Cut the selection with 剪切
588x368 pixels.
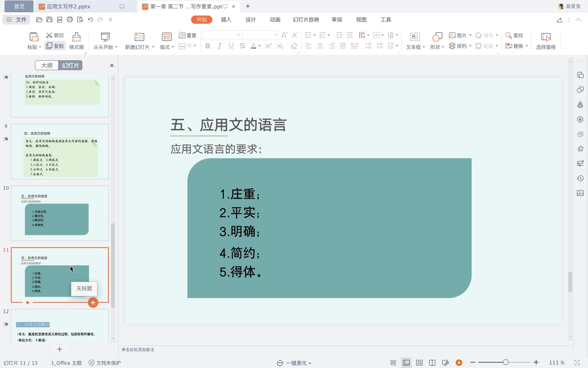point(55,36)
